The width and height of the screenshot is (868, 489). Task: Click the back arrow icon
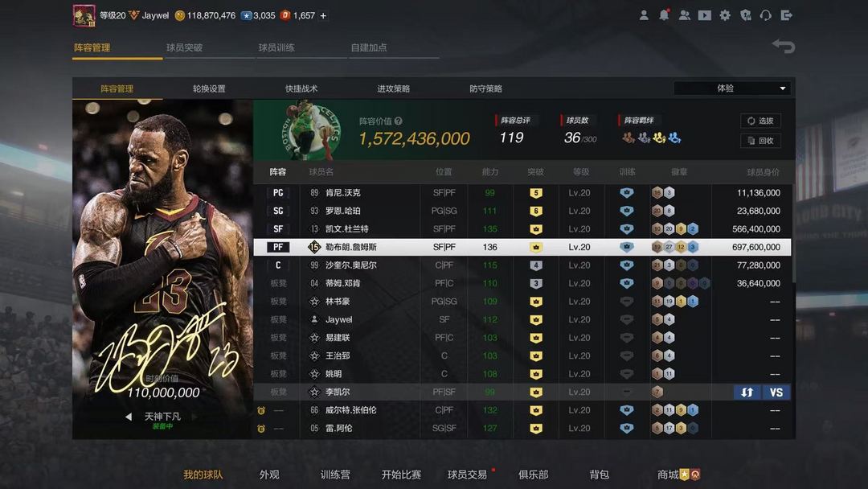click(784, 46)
